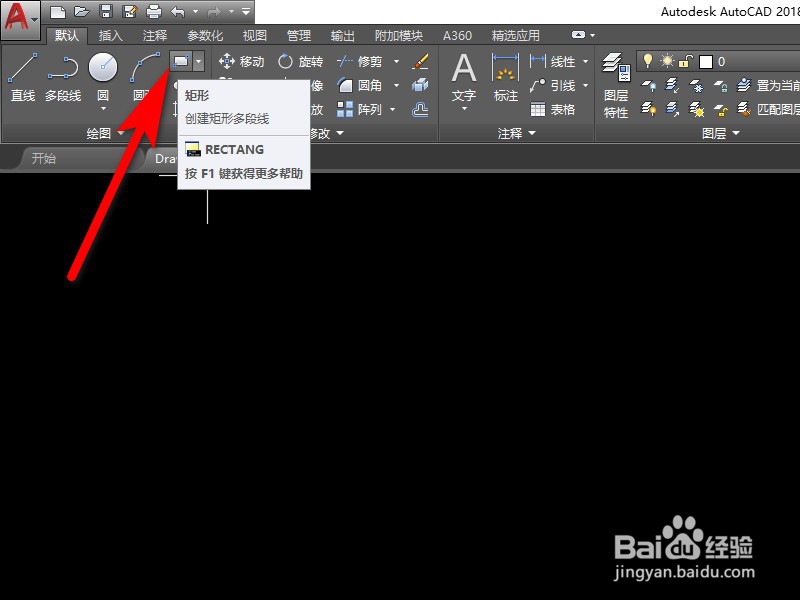
Task: Click 匹配图层 match layer button
Action: tap(768, 109)
